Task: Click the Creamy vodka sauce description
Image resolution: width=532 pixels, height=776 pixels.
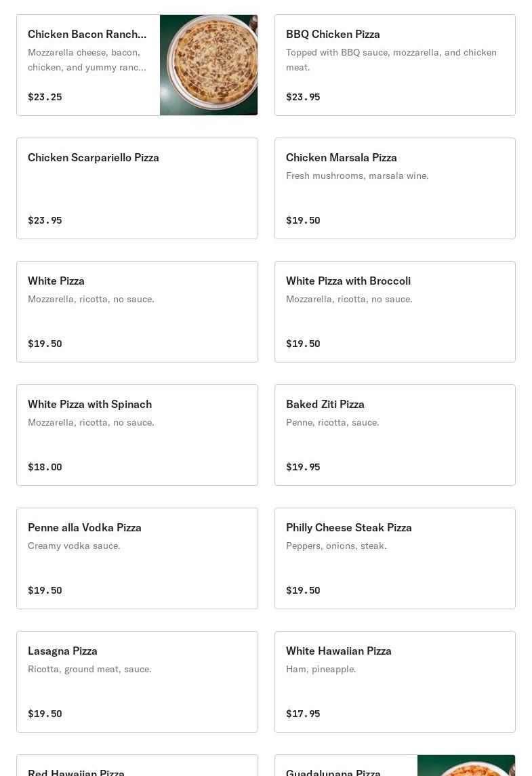Action: pyautogui.click(x=75, y=546)
